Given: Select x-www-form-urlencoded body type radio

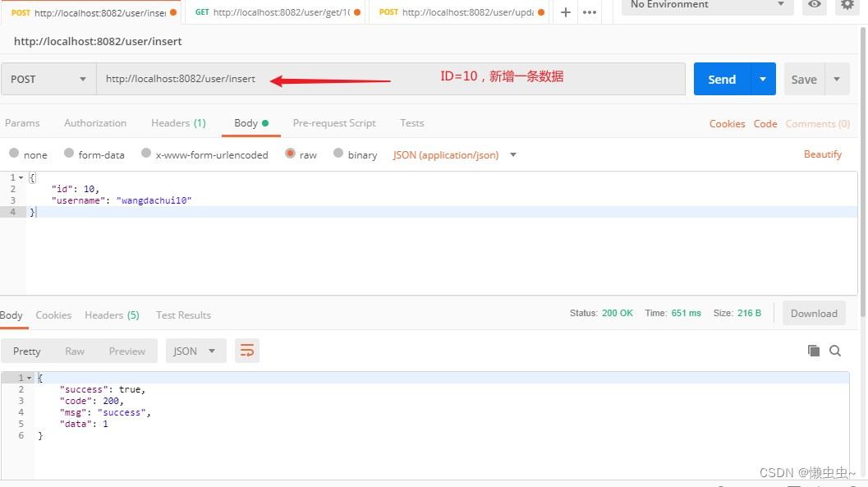Looking at the screenshot, I should coord(145,154).
